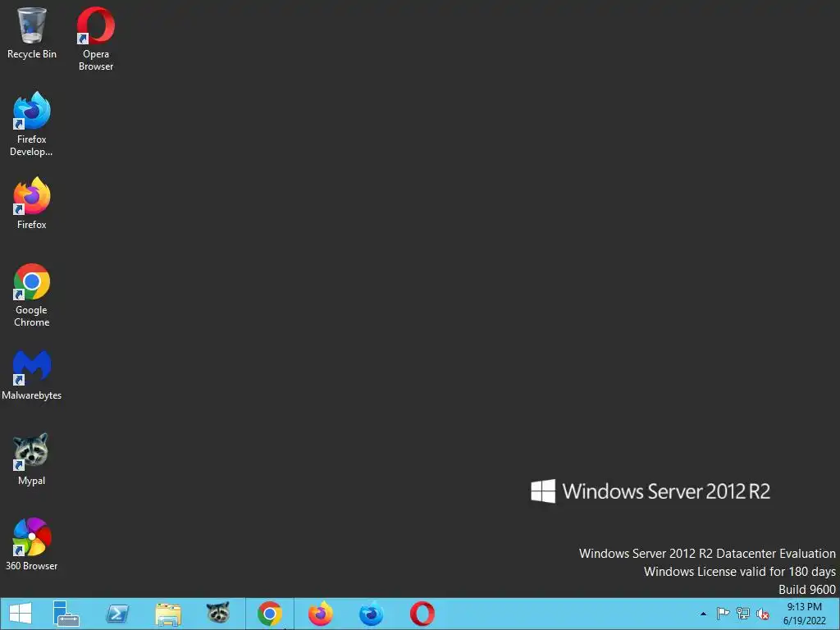
Task: Open Action Center flag icon
Action: point(724,614)
